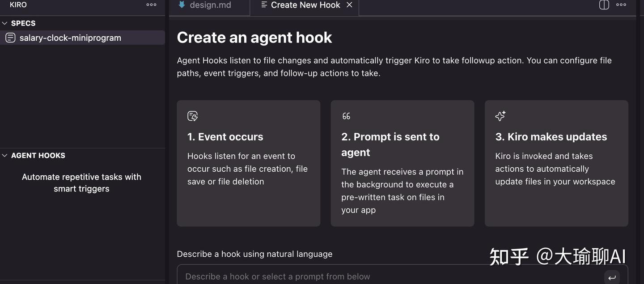Image resolution: width=644 pixels, height=284 pixels.
Task: Open the KIRO panel more actions menu
Action: click(x=151, y=5)
